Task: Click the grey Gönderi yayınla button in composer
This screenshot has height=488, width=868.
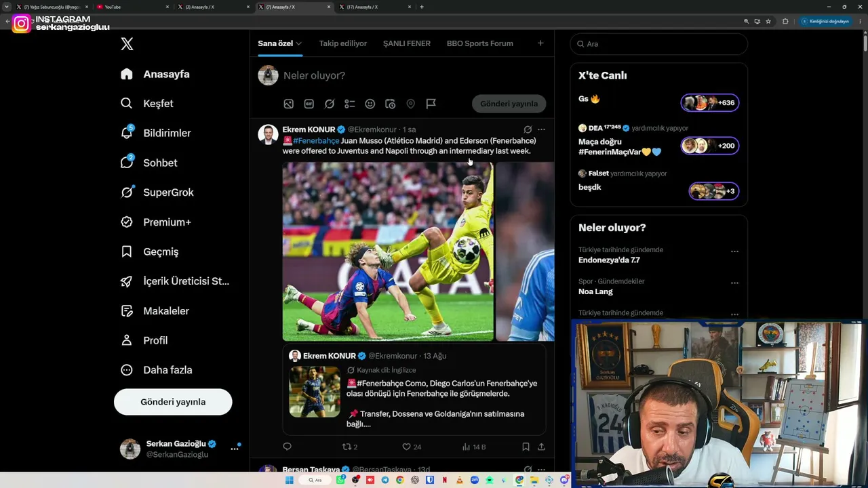Action: coord(509,104)
